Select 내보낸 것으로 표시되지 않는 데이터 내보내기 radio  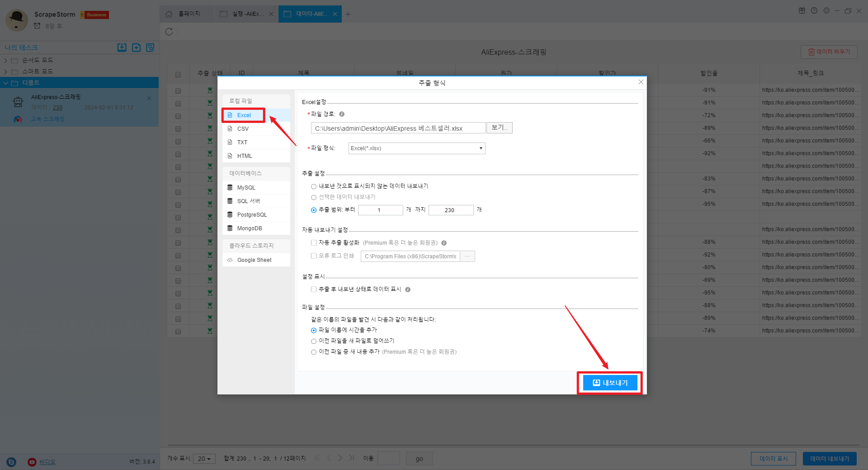314,186
